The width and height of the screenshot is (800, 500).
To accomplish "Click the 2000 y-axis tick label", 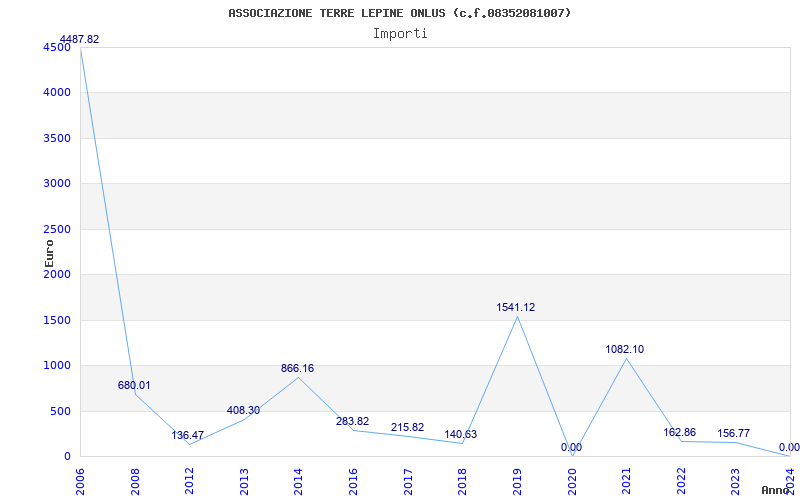I will pyautogui.click(x=57, y=275).
